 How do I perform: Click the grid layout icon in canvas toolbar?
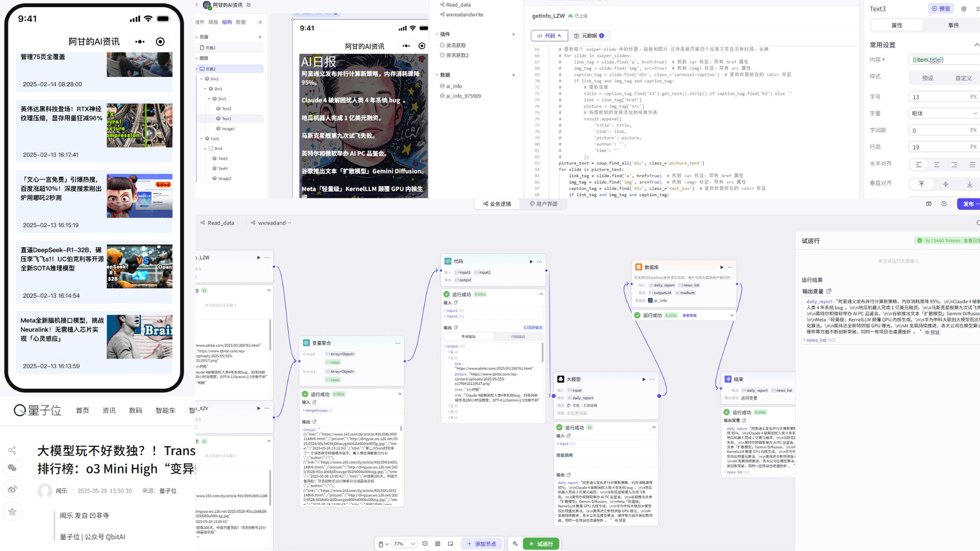coord(437,544)
